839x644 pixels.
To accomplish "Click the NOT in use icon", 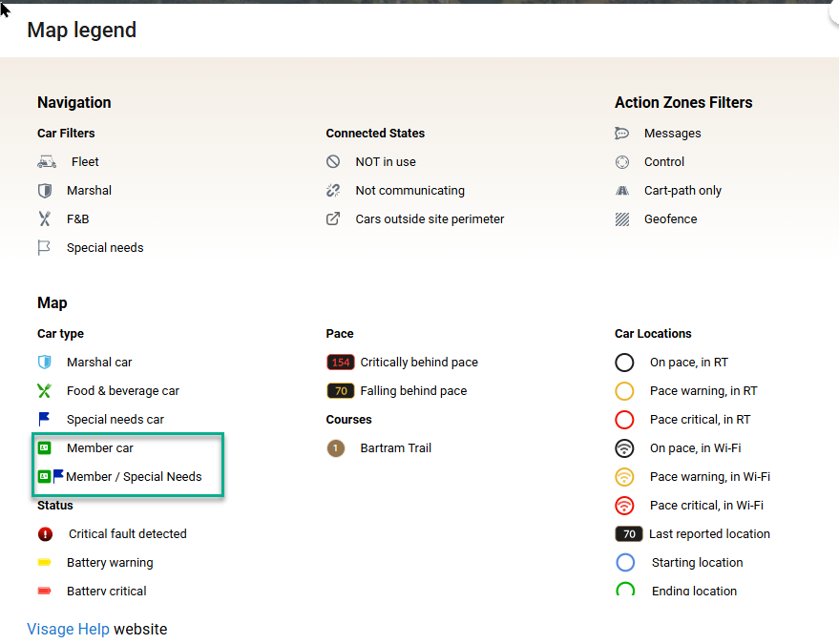I will pos(333,161).
